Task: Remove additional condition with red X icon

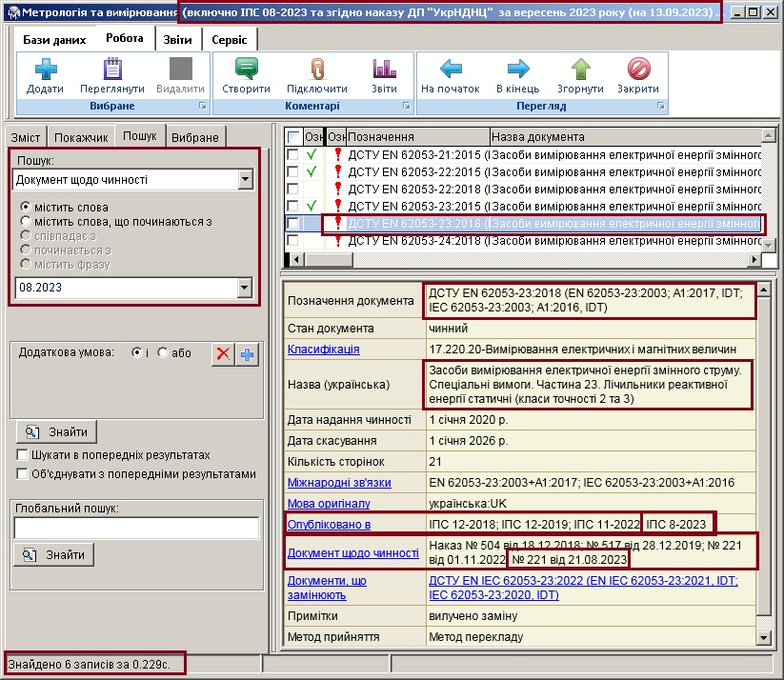Action: pos(223,354)
